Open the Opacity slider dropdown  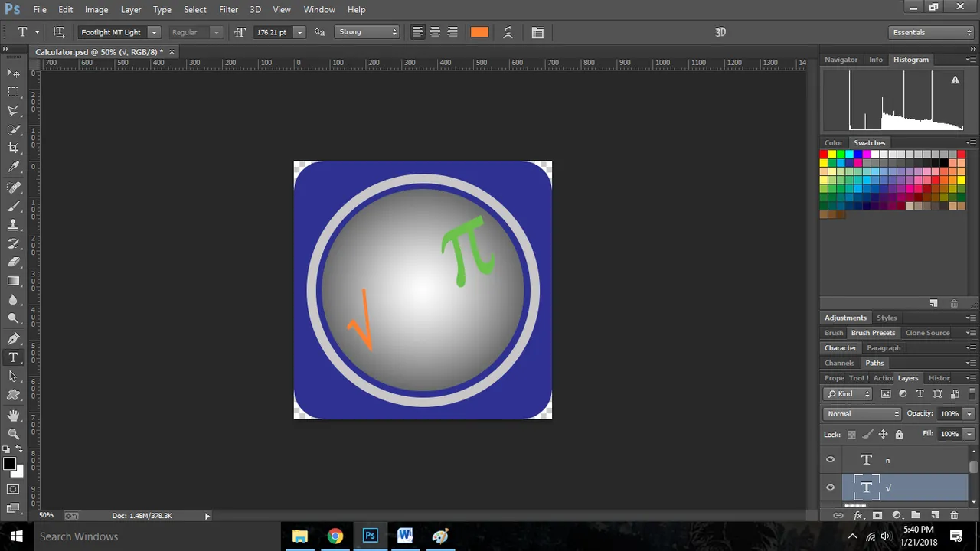point(969,414)
